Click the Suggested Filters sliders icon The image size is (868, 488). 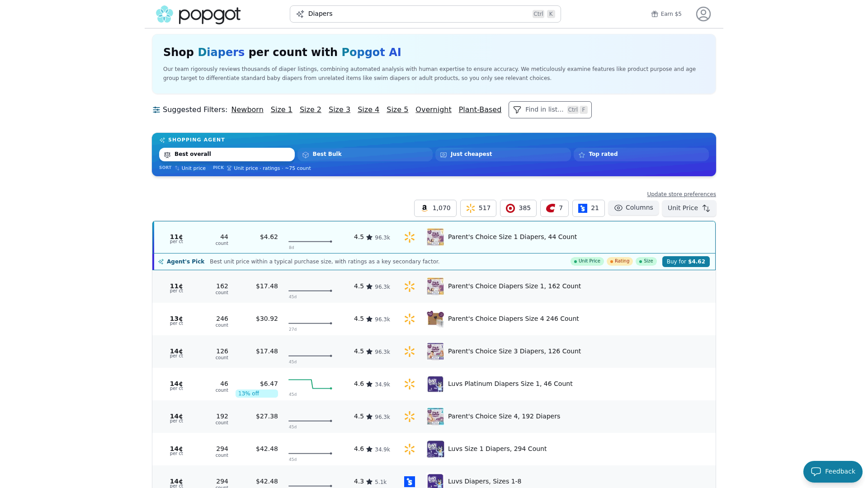tap(156, 110)
